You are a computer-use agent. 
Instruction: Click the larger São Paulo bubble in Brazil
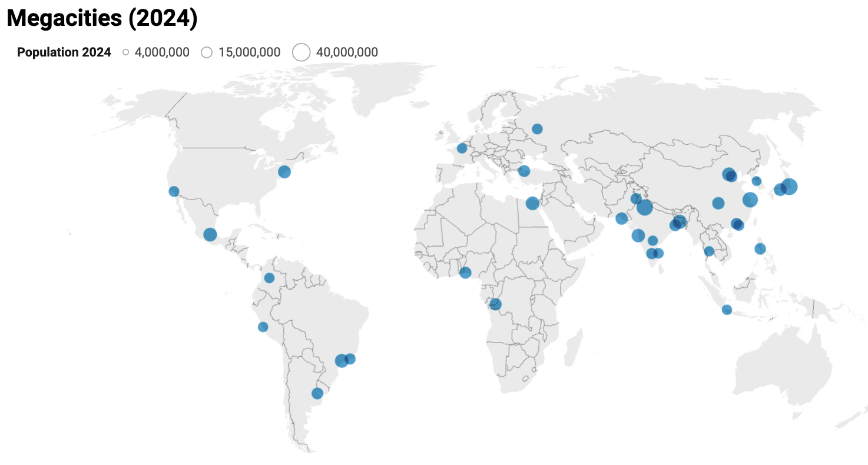(342, 361)
